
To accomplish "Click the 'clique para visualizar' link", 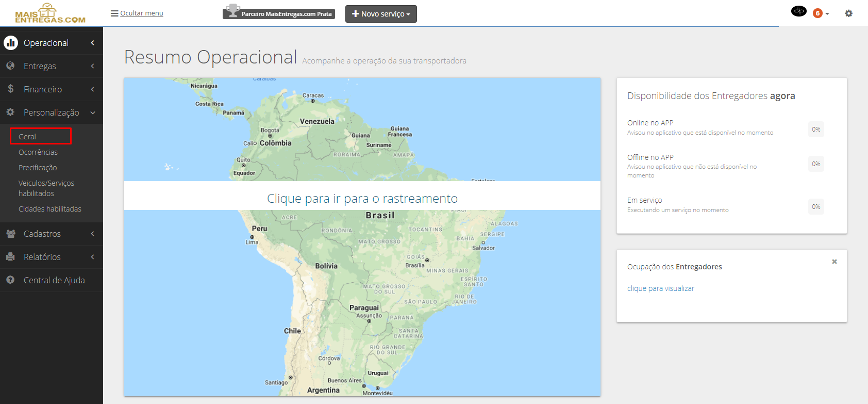I will [661, 288].
